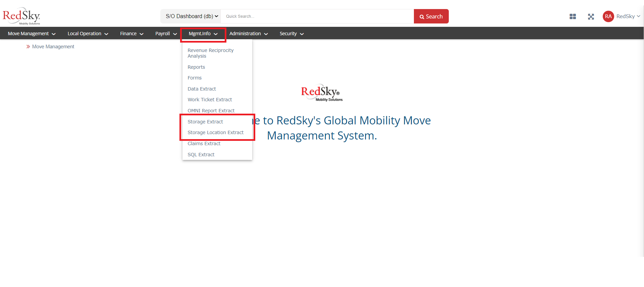Viewport: 644px width, 287px height.
Task: Choose Data Extract menu entry
Action: [202, 89]
